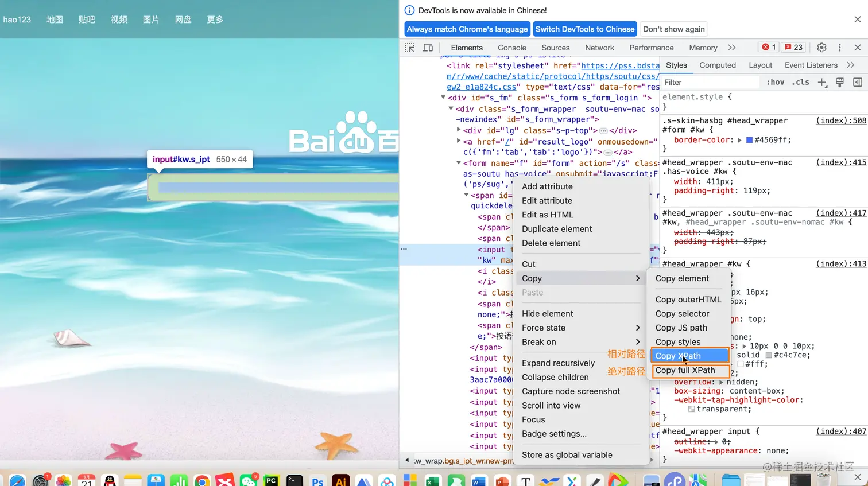Open Force state submenu

581,328
